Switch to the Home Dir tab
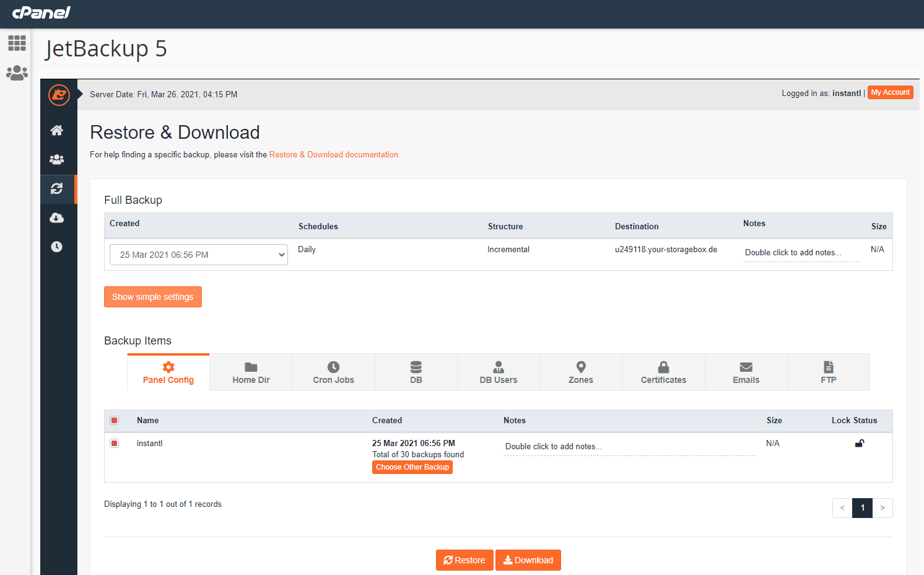Screen dimensions: 924x575 coord(251,372)
